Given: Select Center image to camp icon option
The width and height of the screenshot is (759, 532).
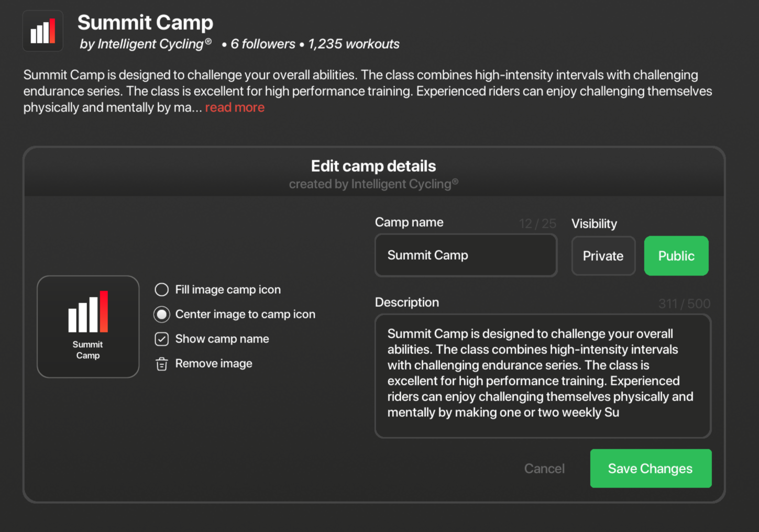Looking at the screenshot, I should click(x=162, y=314).
